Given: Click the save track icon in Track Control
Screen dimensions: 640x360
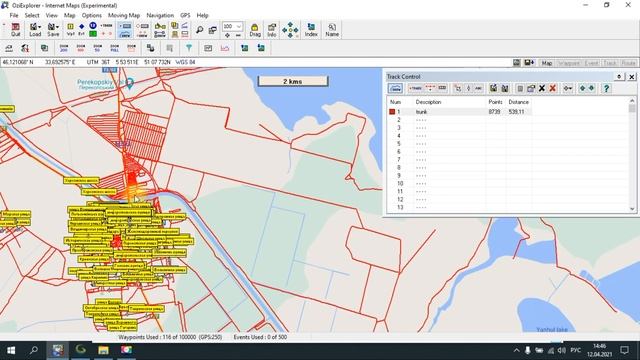Looking at the screenshot, I should coord(505,88).
